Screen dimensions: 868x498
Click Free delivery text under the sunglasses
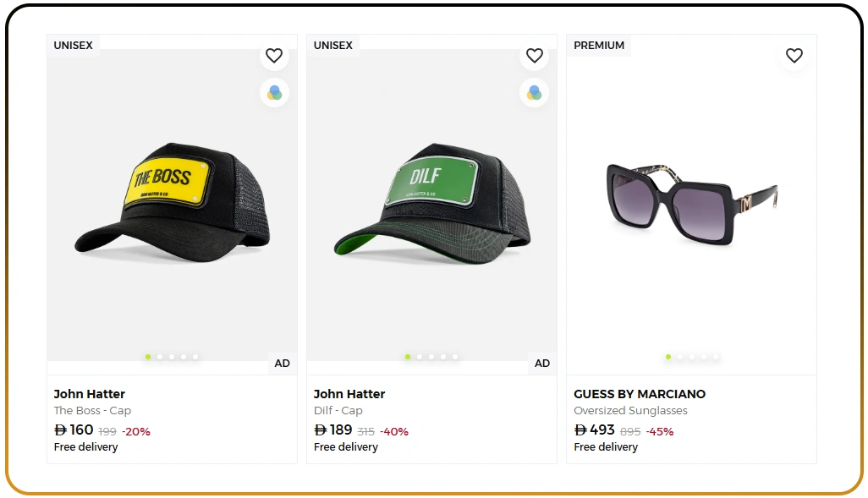(606, 446)
